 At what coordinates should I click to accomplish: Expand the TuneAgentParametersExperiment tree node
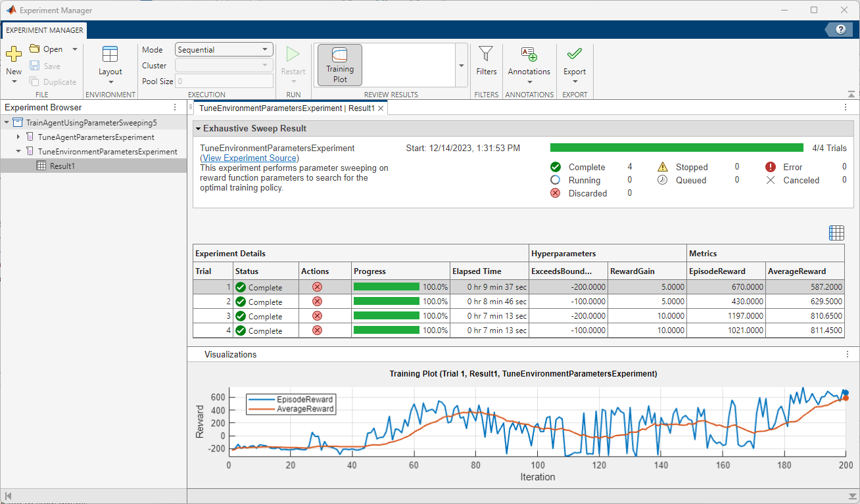click(19, 137)
